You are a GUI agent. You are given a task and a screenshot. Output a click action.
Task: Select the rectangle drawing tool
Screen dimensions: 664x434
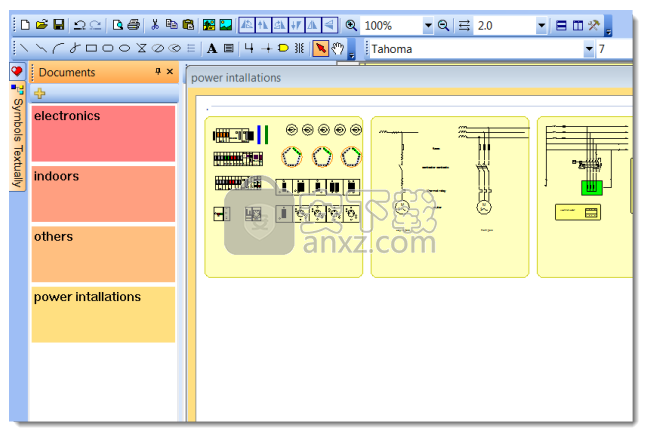[91, 48]
